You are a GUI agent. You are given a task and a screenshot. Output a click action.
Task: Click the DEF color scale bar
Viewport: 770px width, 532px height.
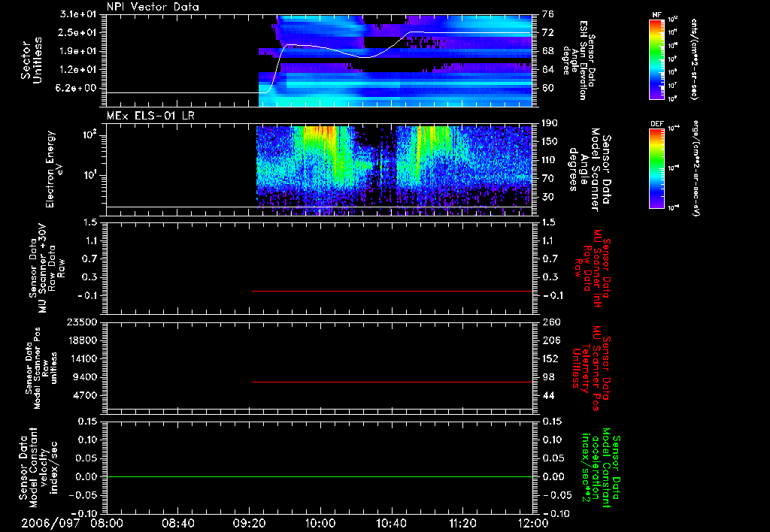[x=657, y=168]
